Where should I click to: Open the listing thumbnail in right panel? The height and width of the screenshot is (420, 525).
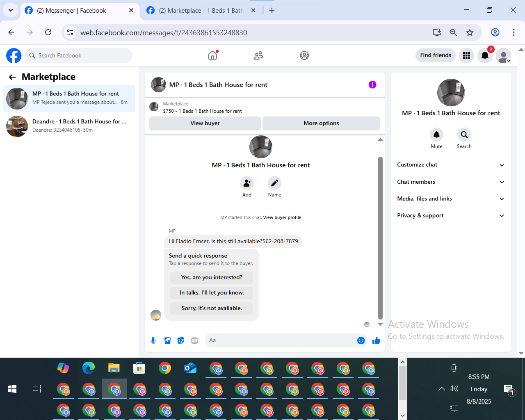point(451,93)
